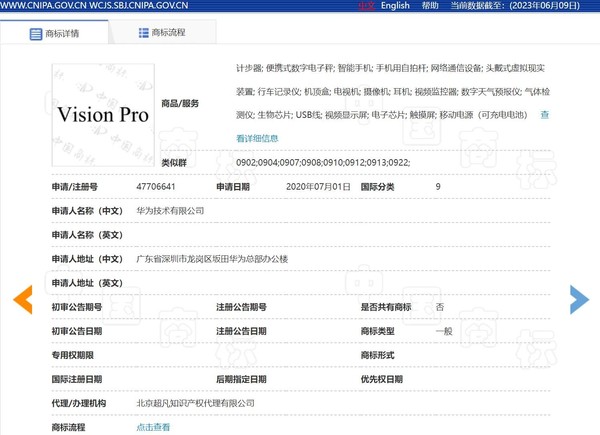Go to next trademark with blue arrow
The width and height of the screenshot is (600, 435).
tap(579, 300)
